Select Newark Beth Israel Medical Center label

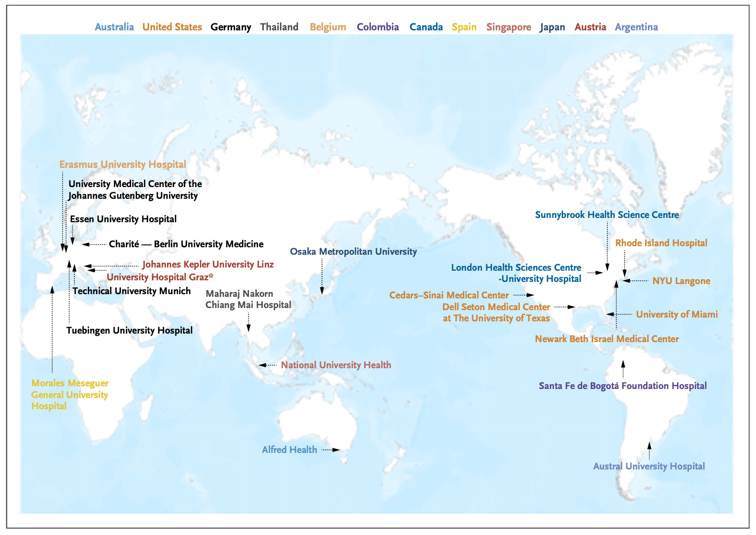click(x=607, y=339)
